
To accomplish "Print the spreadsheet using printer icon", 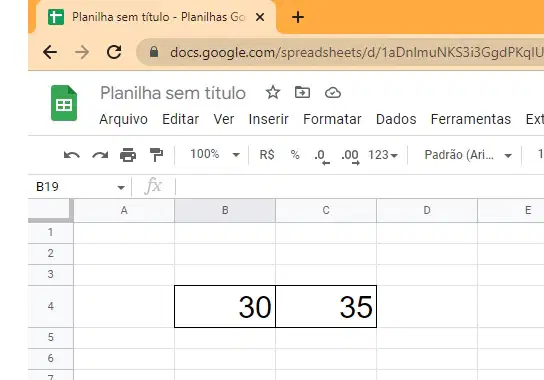I will 128,155.
